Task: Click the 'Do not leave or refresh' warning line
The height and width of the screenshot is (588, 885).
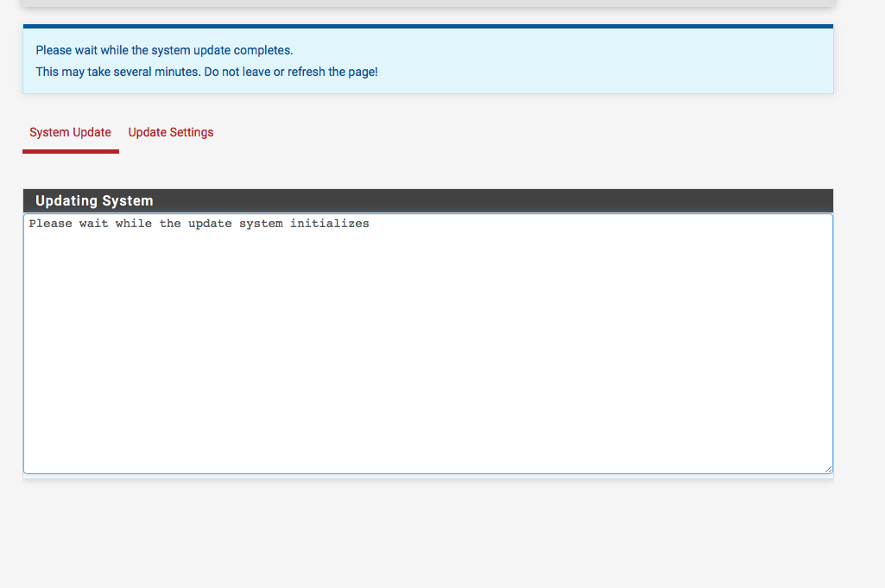Action: click(290, 73)
